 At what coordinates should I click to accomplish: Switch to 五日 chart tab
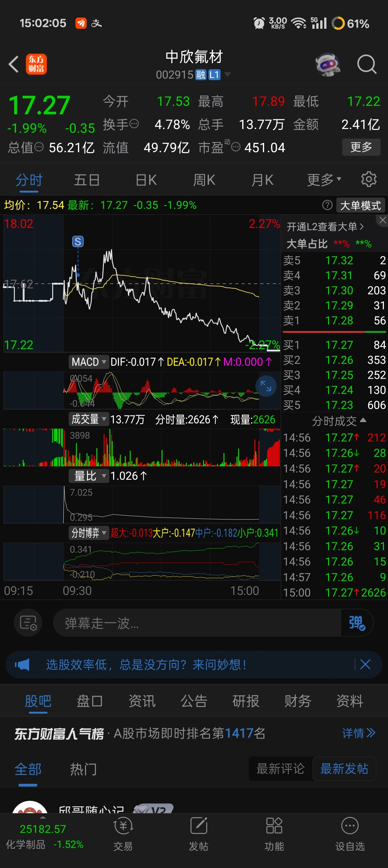(x=87, y=180)
